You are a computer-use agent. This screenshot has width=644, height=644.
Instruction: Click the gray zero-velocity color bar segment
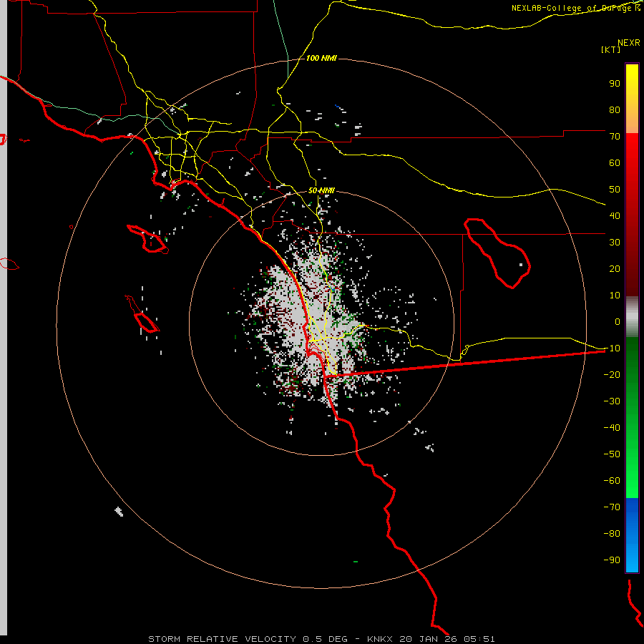[632, 316]
